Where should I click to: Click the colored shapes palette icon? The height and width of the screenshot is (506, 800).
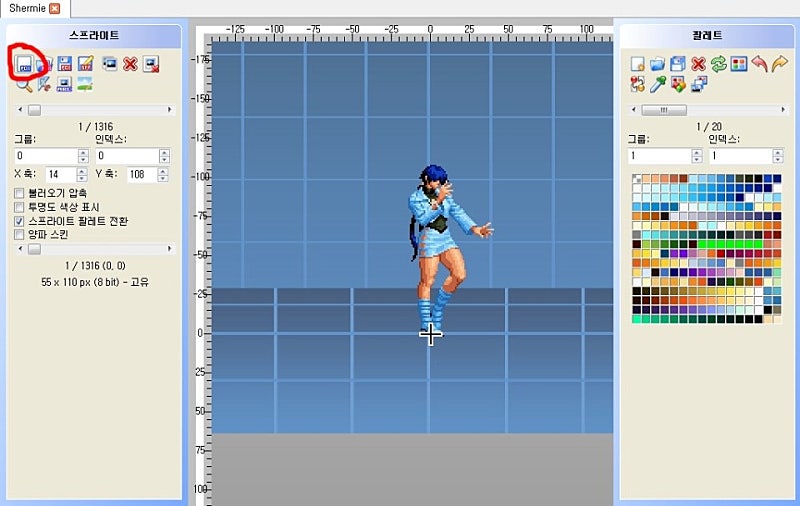678,84
